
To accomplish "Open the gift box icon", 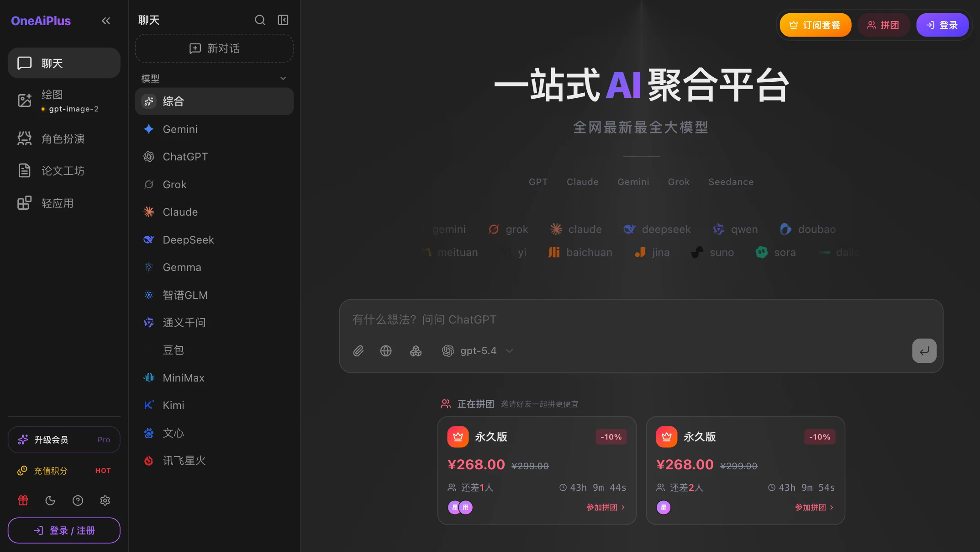I will (23, 500).
